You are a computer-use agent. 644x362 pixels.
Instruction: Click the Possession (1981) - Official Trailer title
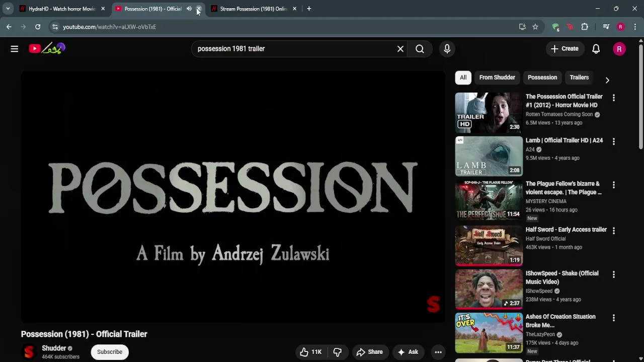(84, 334)
